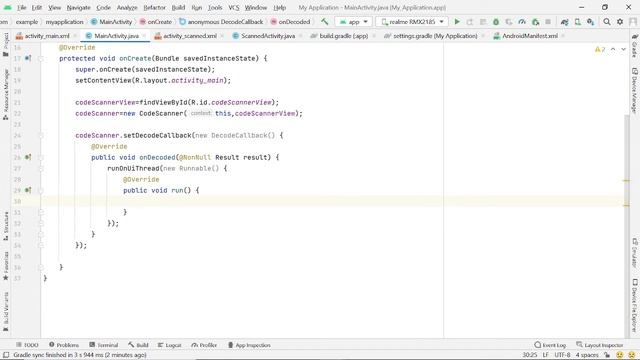
Task: Click Sync Project with Gradle Files icon
Action: click(x=564, y=22)
